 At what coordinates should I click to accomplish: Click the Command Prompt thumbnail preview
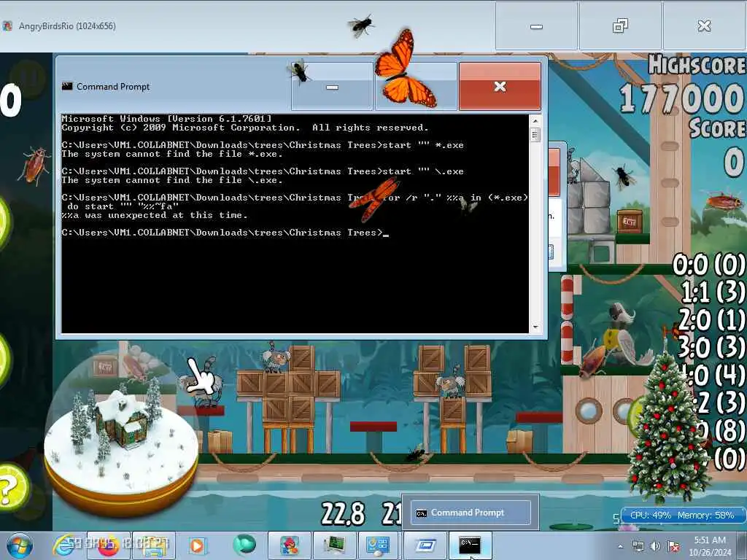[x=471, y=513]
